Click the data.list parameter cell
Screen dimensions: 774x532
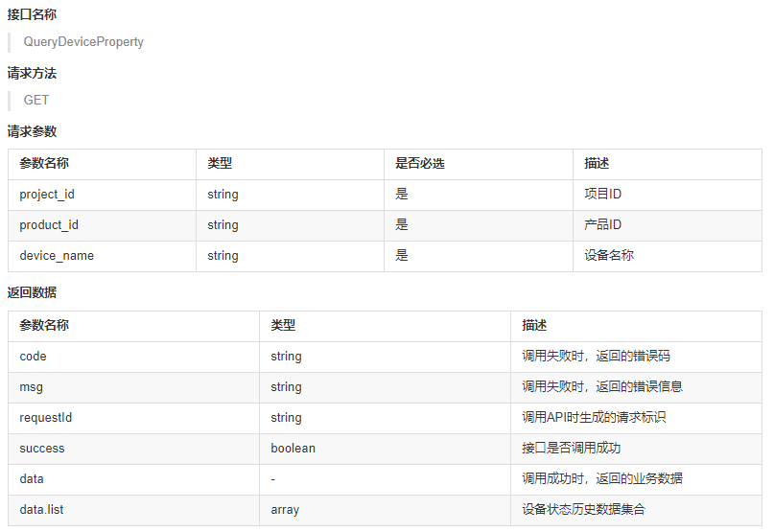click(133, 510)
